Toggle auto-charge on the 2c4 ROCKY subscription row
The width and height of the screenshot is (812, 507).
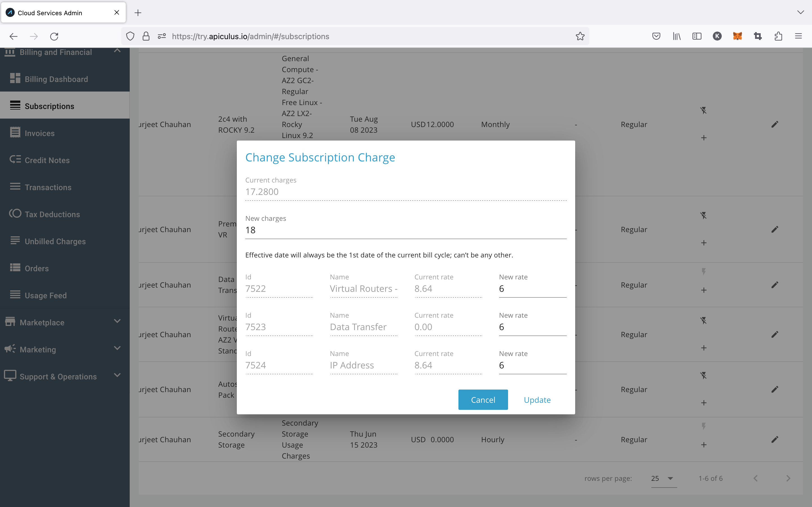coord(704,110)
